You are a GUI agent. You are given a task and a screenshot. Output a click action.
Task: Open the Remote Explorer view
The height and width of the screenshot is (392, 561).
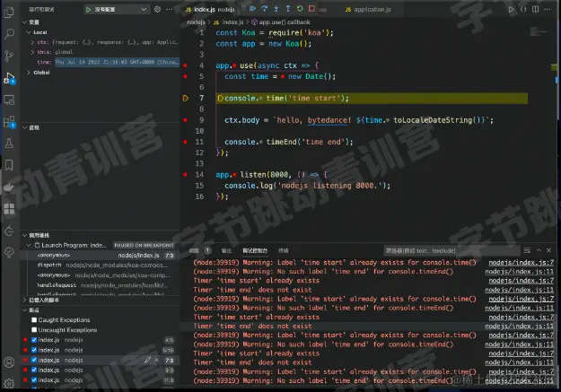(x=9, y=100)
